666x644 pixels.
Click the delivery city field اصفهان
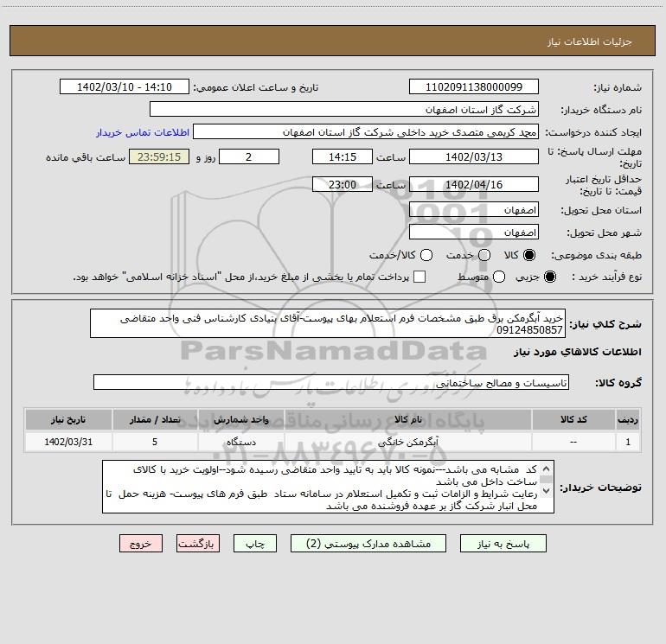(x=474, y=233)
